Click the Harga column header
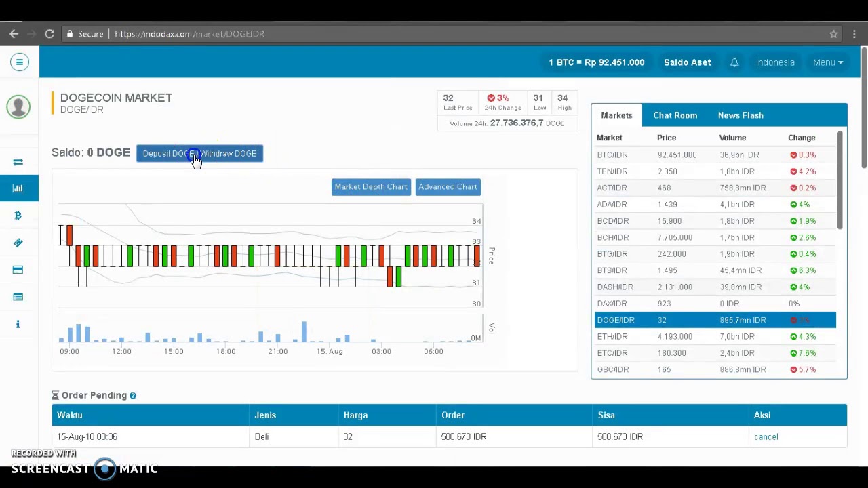The width and height of the screenshot is (868, 488). [x=355, y=415]
